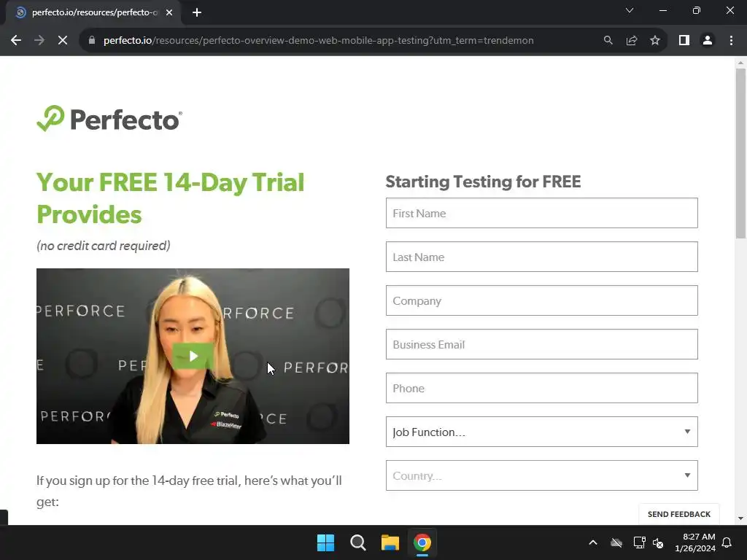Share this page using the share icon
This screenshot has width=747, height=560.
click(632, 41)
